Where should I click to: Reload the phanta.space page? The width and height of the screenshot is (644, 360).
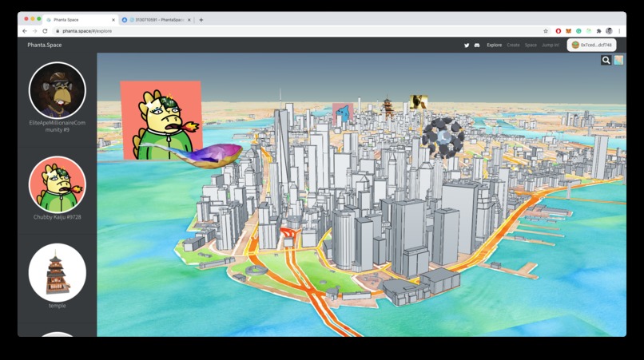coord(45,31)
